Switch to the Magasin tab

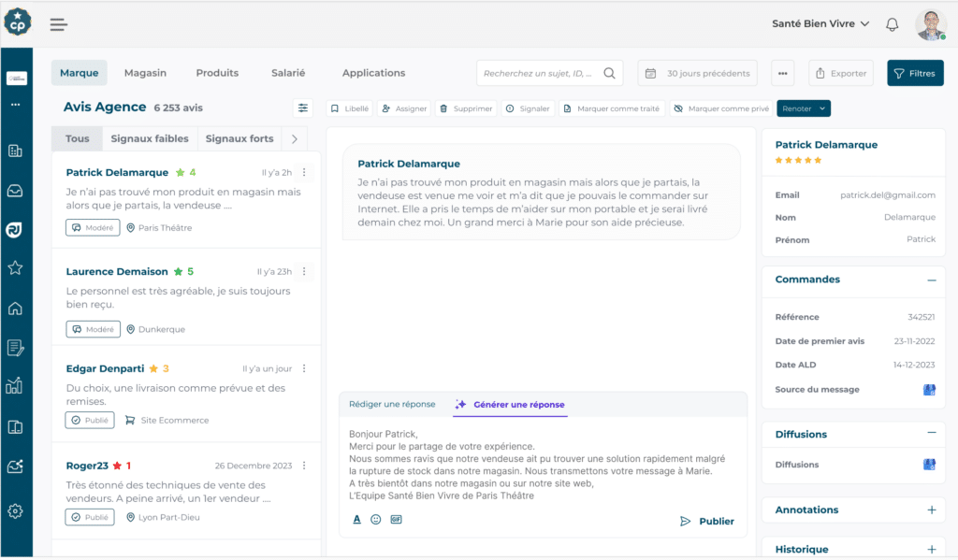pos(145,72)
